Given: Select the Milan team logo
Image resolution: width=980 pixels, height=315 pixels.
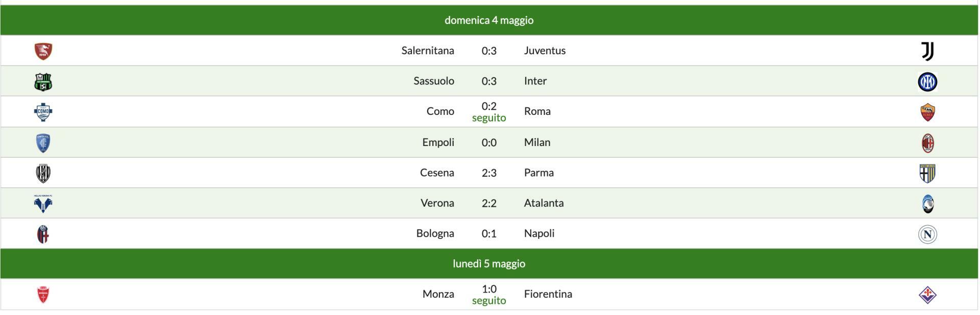Looking at the screenshot, I should (x=927, y=143).
